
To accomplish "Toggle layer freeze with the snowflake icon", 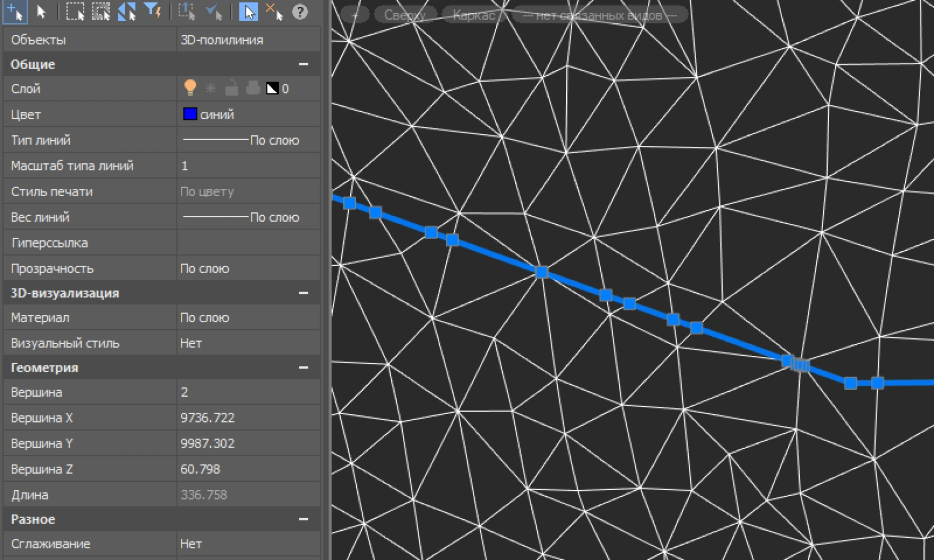I will pos(211,88).
